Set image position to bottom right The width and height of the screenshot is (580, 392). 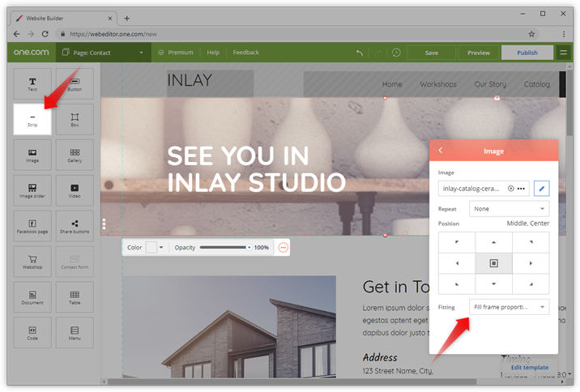coord(531,283)
